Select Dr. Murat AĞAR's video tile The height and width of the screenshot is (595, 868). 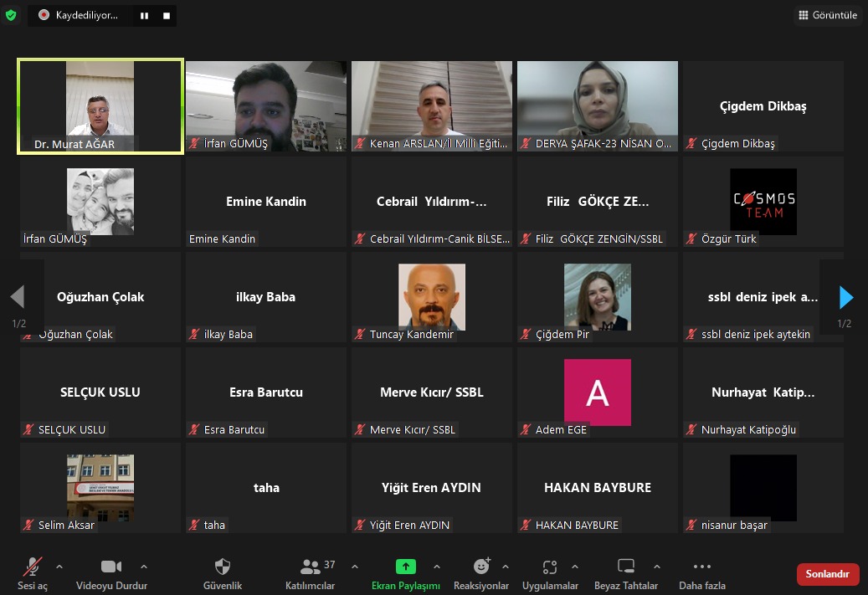100,105
